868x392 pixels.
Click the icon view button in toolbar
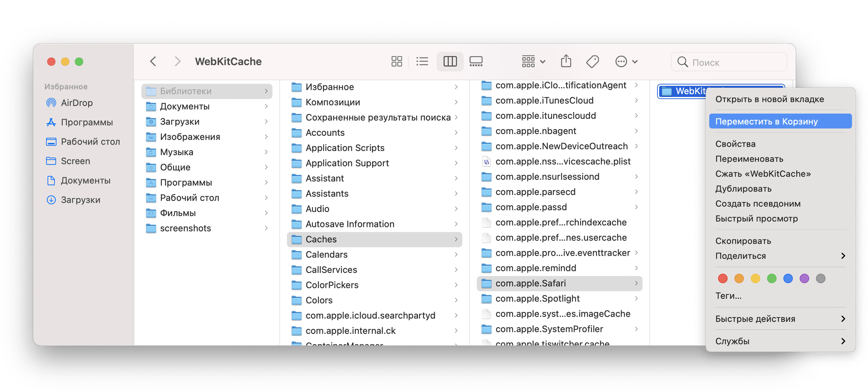click(x=396, y=61)
